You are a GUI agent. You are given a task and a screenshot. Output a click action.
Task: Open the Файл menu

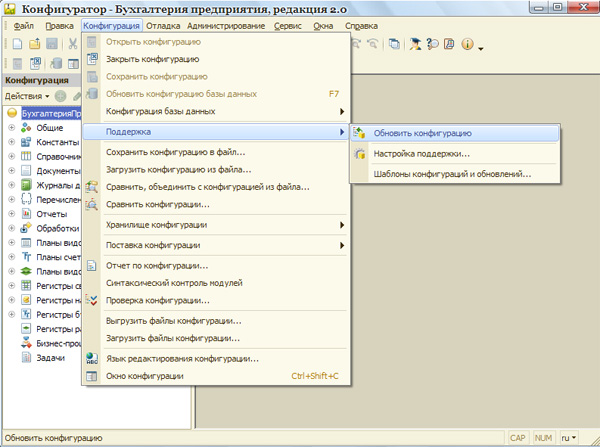point(24,26)
